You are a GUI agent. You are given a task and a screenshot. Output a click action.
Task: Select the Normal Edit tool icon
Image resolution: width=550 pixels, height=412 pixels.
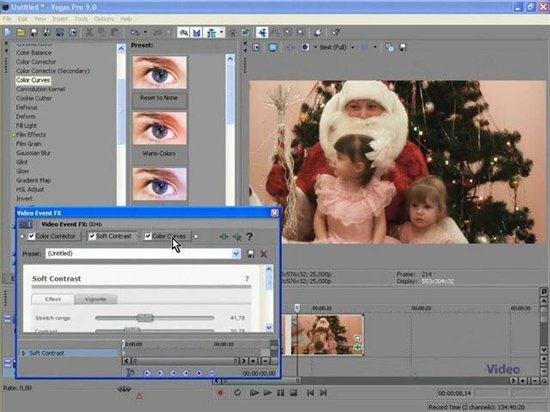coord(262,32)
